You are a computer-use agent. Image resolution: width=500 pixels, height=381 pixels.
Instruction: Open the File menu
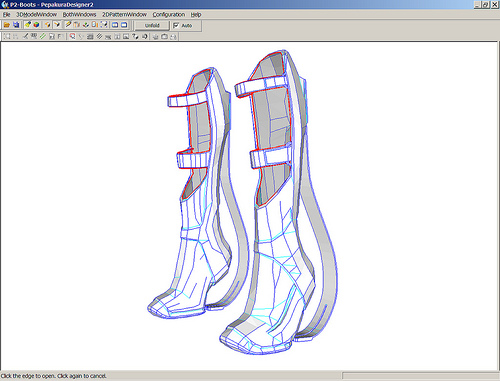[7, 15]
